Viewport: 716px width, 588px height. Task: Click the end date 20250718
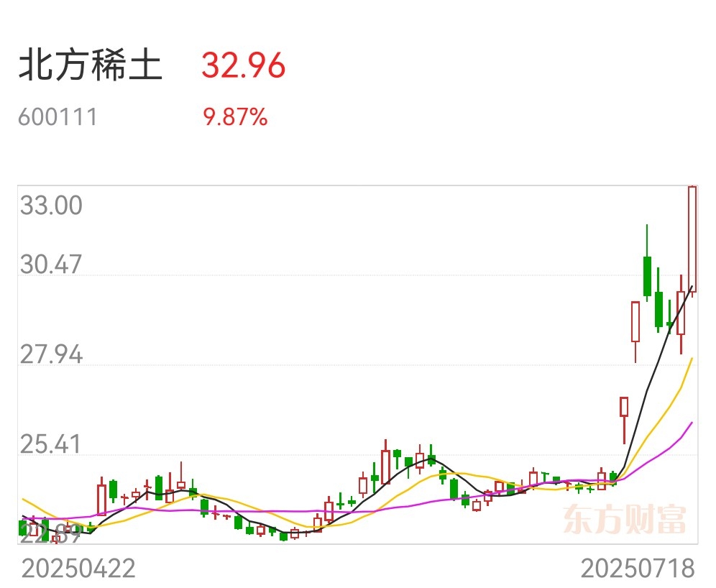(638, 569)
